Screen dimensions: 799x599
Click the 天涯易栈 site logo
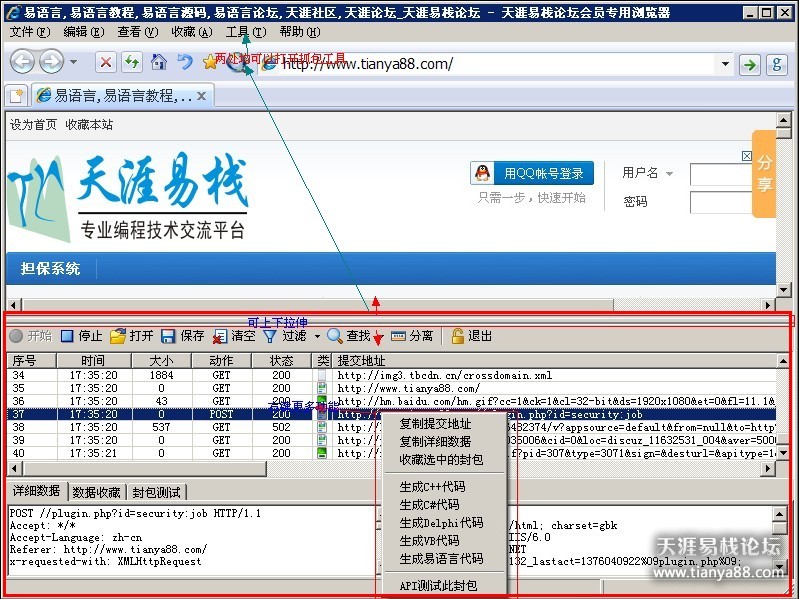[x=128, y=198]
